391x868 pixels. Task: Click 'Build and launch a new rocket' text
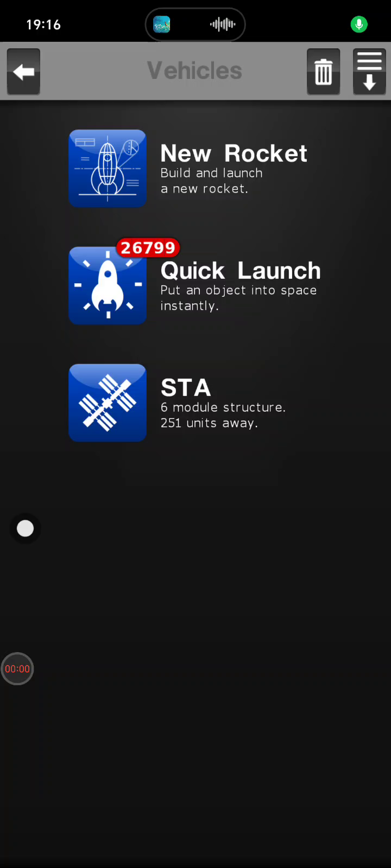coord(211,181)
